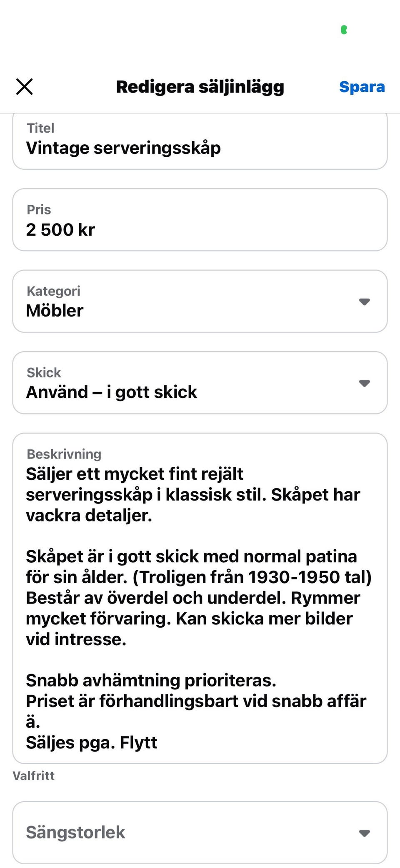
Task: Place cursor at "Säljes pga. Flytt" line
Action: (92, 742)
